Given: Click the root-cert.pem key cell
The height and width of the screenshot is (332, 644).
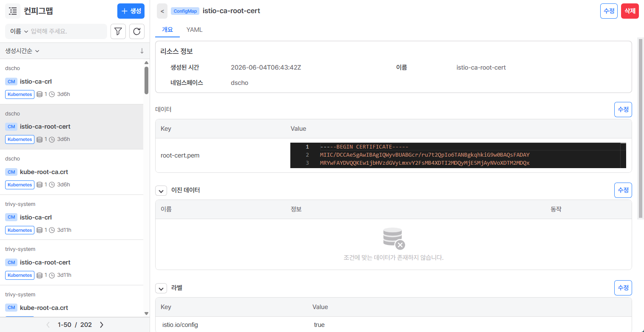Looking at the screenshot, I should [x=180, y=155].
